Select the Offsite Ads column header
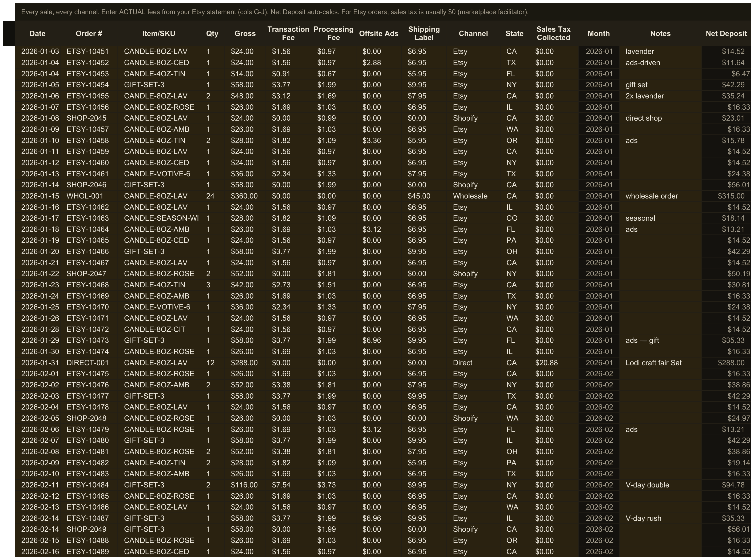This screenshot has height=560, width=754. [x=379, y=34]
